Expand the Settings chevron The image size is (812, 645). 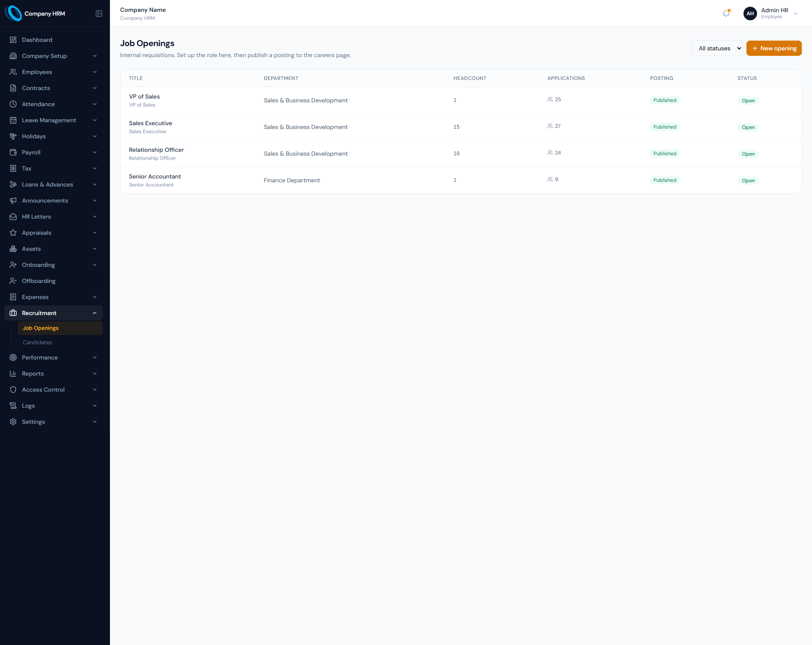[95, 422]
